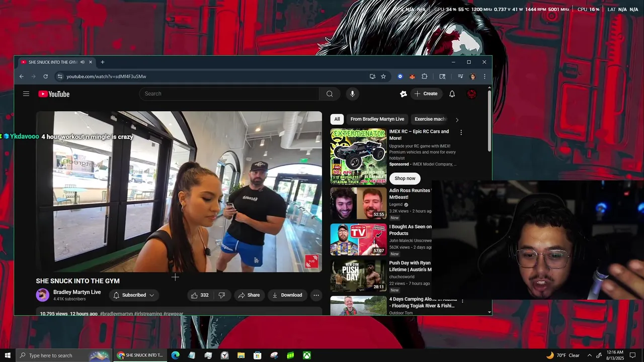Screen dimensions: 644x362
Task: Open the Xbox app from the taskbar
Action: [307, 355]
